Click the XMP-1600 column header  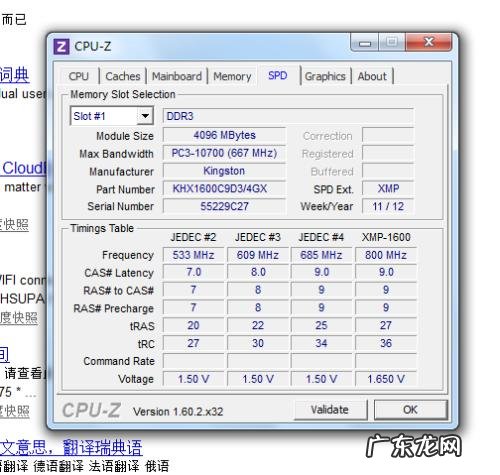[386, 237]
